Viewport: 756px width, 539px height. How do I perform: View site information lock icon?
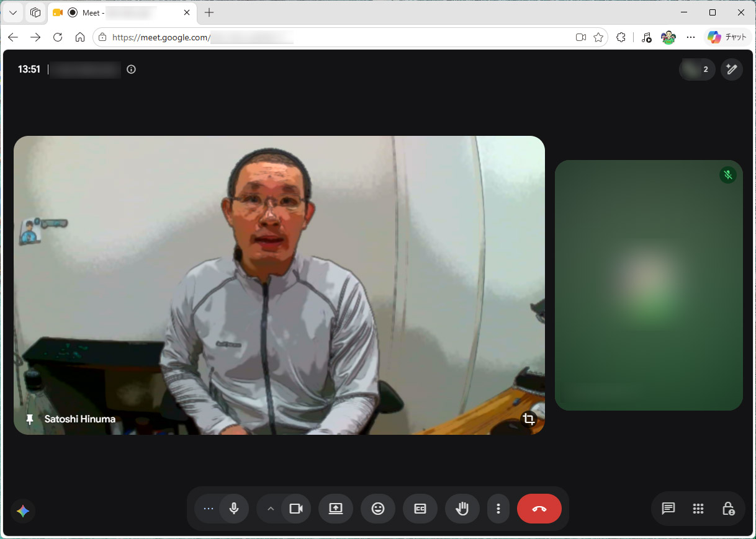pos(103,37)
